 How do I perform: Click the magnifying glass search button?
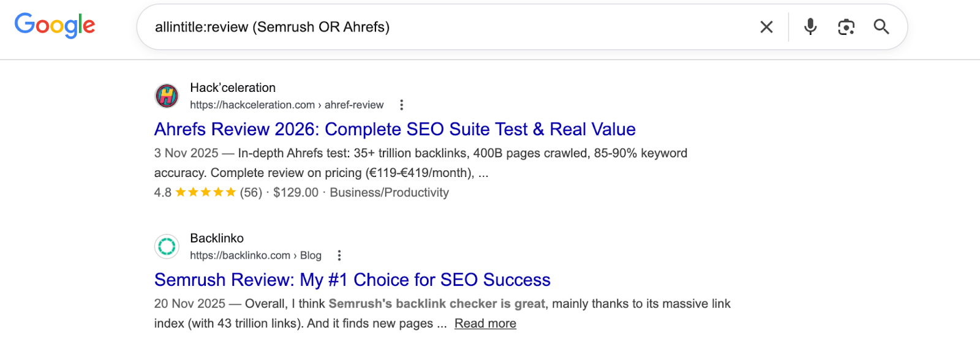pos(881,27)
